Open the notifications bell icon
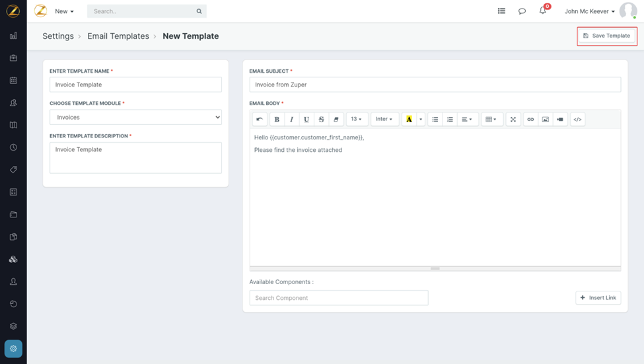 tap(543, 11)
